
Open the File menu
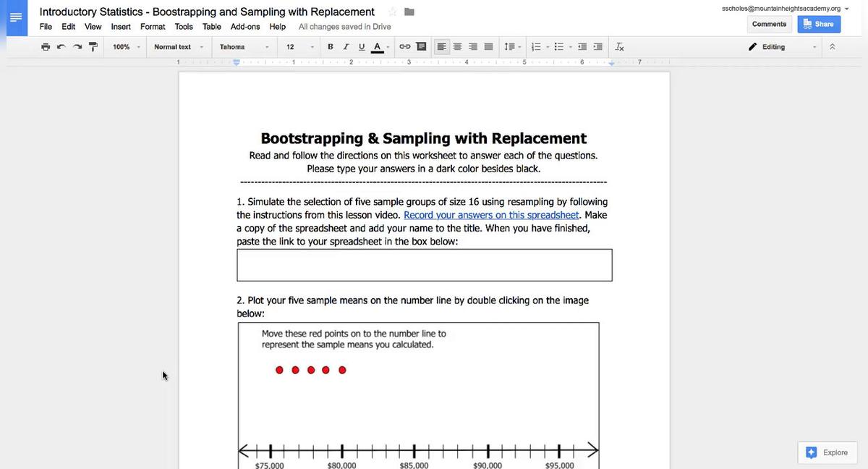(x=46, y=27)
